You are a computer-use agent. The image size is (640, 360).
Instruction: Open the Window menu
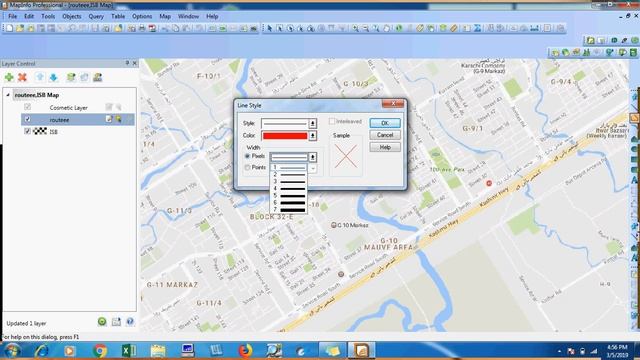(188, 16)
